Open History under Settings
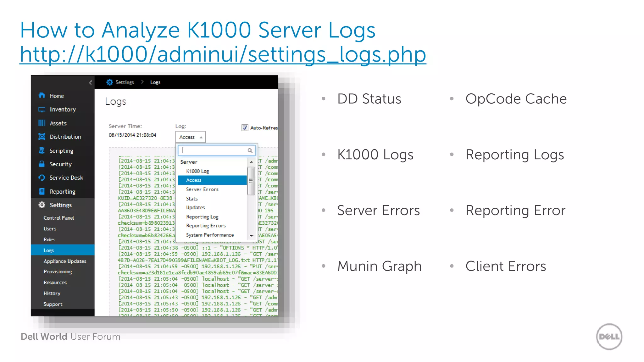The width and height of the screenshot is (644, 362). coord(52,293)
